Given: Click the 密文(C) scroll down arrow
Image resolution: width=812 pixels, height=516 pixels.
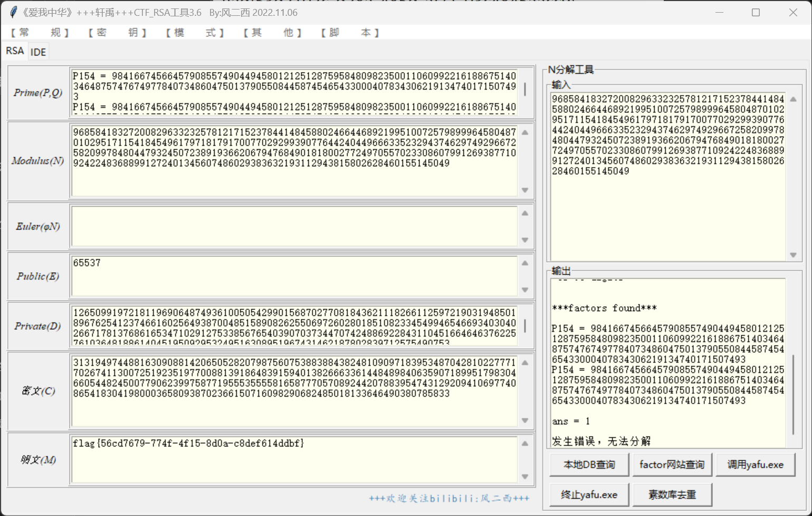Looking at the screenshot, I should 525,421.
